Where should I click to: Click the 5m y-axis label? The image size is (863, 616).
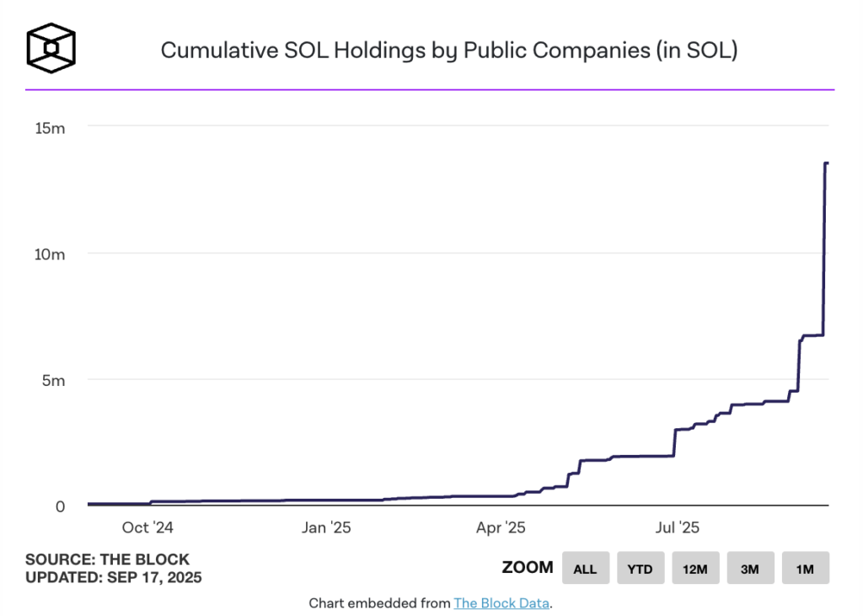pos(53,380)
